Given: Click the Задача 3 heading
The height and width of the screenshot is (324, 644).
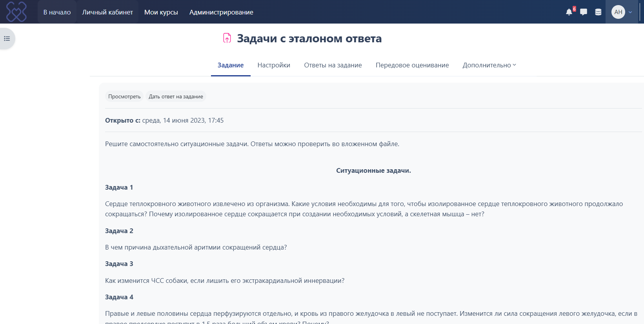Looking at the screenshot, I should (x=119, y=264).
